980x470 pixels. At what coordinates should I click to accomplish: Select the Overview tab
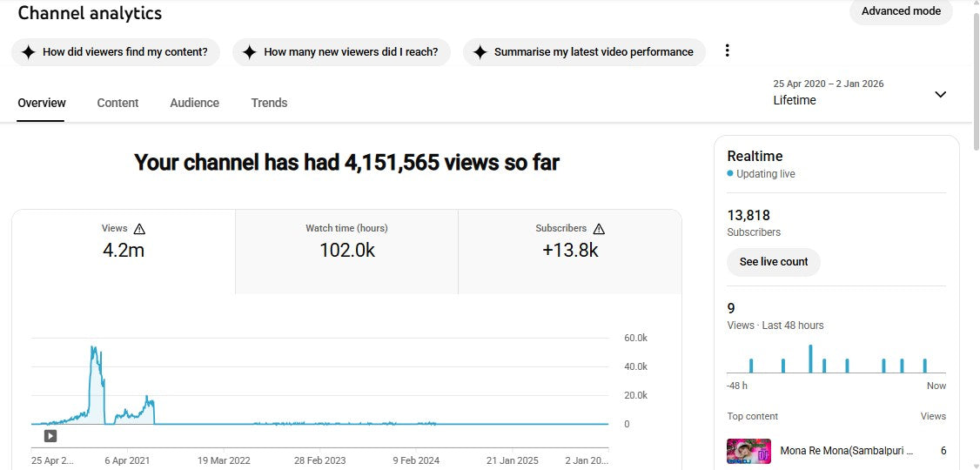[42, 103]
